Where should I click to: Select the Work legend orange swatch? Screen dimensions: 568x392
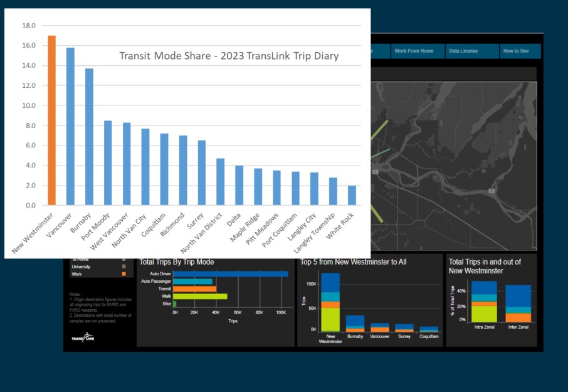pos(124,274)
